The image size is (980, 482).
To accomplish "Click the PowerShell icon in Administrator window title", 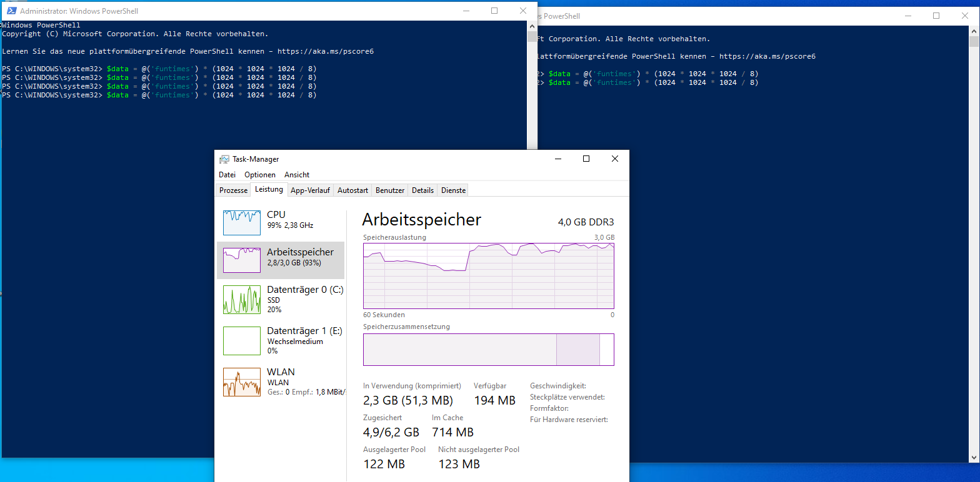I will click(x=11, y=11).
